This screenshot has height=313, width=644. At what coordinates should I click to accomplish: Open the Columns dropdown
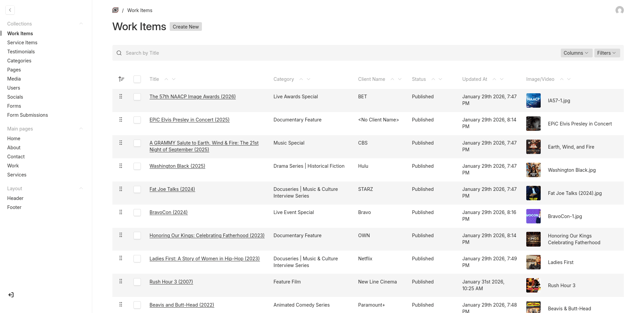pyautogui.click(x=576, y=53)
